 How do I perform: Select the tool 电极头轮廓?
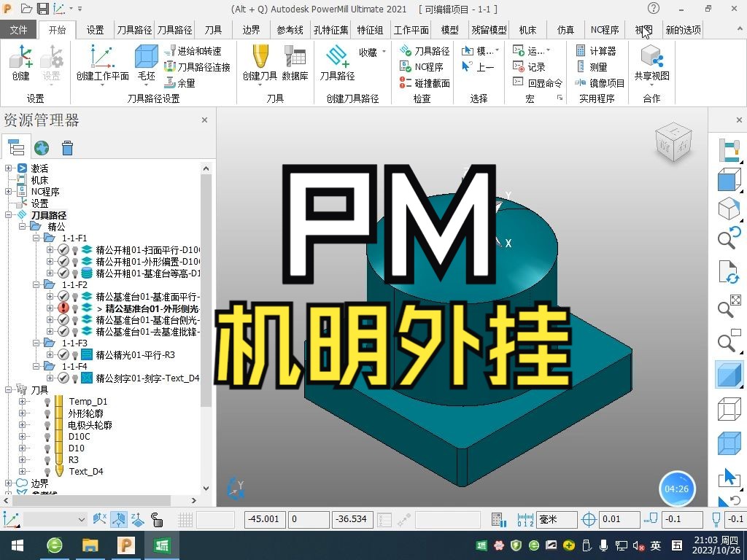click(x=90, y=425)
